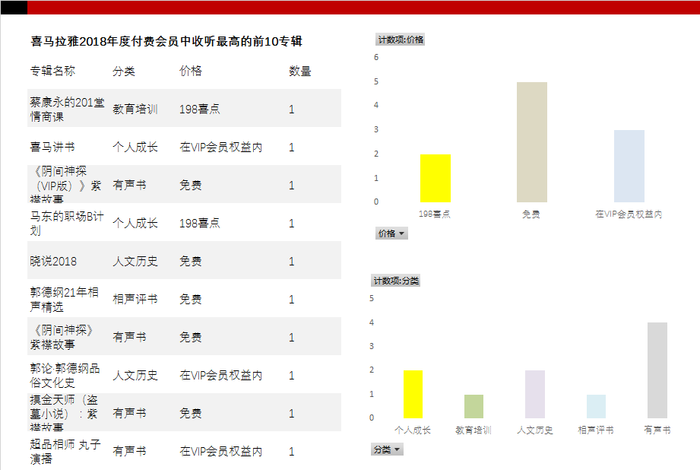
Task: Open the 价格 filter dropdown under the price chart
Action: (x=390, y=233)
